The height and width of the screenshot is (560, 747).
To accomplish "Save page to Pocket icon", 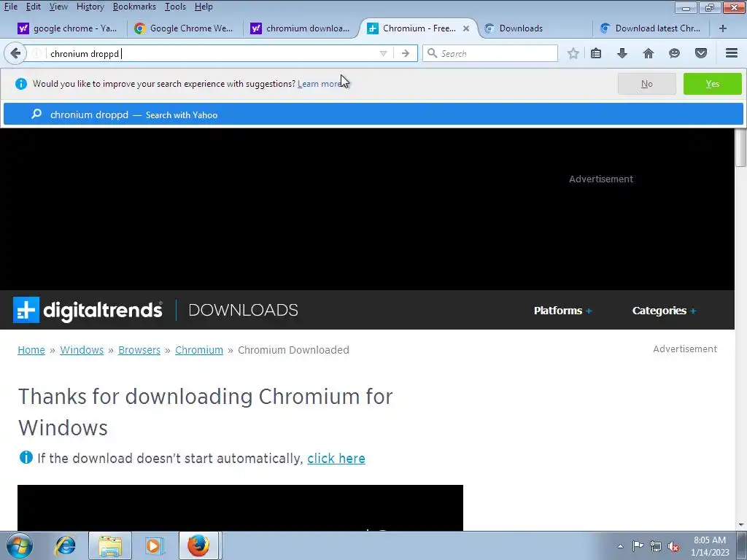I will point(700,53).
